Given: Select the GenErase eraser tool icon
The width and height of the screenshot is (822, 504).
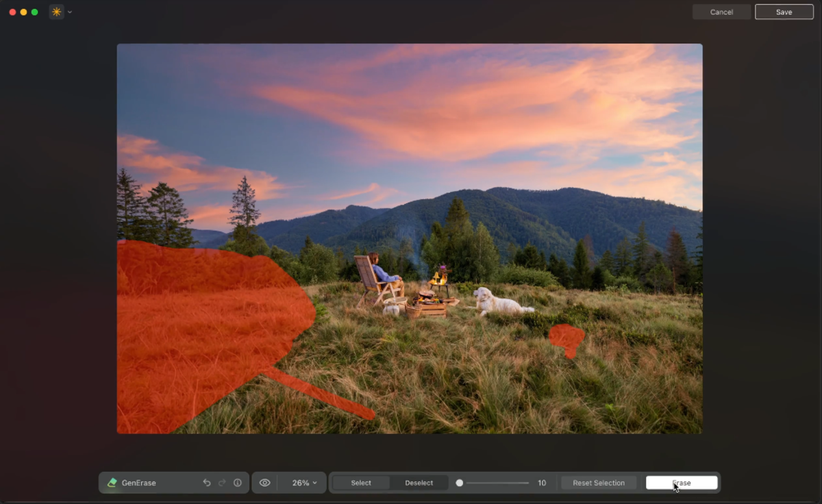Looking at the screenshot, I should pyautogui.click(x=112, y=483).
